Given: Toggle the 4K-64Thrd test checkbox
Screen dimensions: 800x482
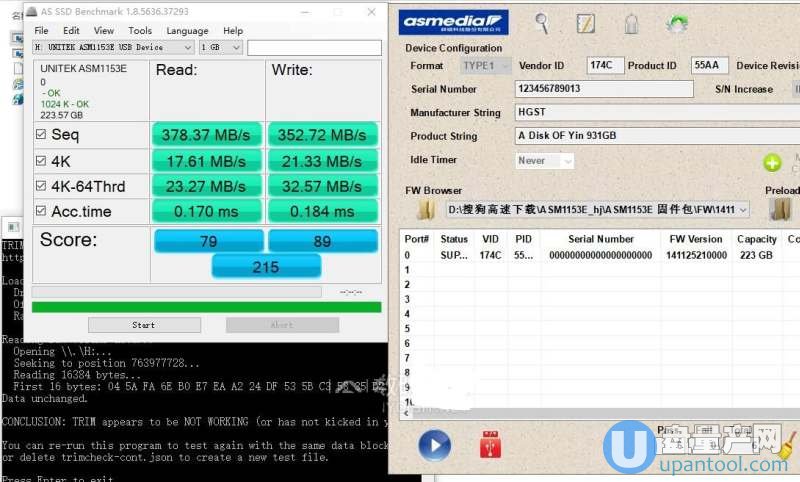Looking at the screenshot, I should point(41,186).
